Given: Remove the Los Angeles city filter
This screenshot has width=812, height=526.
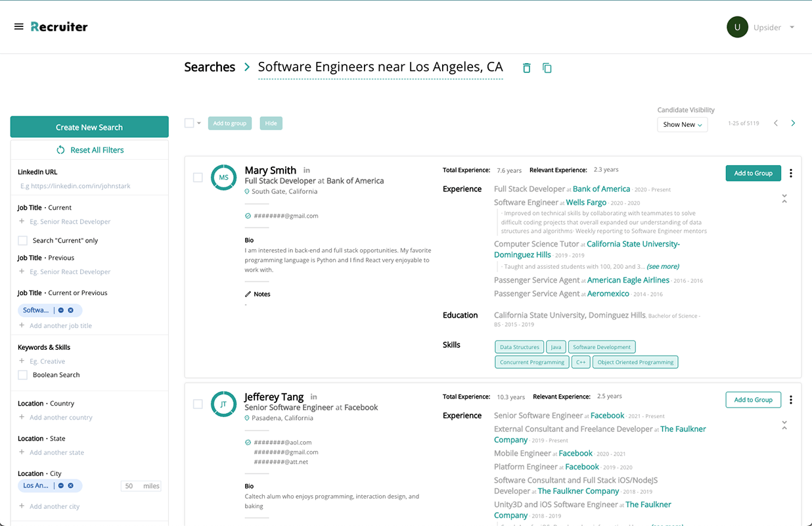Looking at the screenshot, I should tap(71, 486).
